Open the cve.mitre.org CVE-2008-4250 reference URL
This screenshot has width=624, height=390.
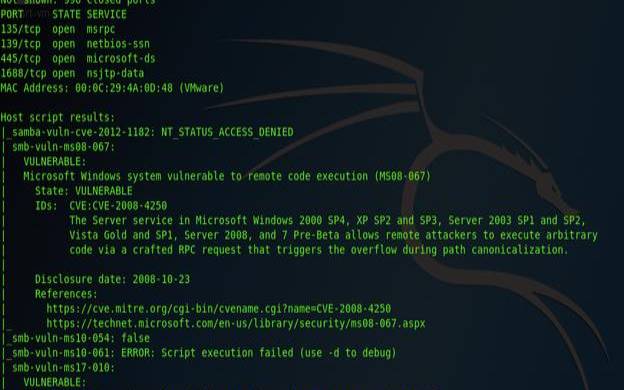click(218, 309)
